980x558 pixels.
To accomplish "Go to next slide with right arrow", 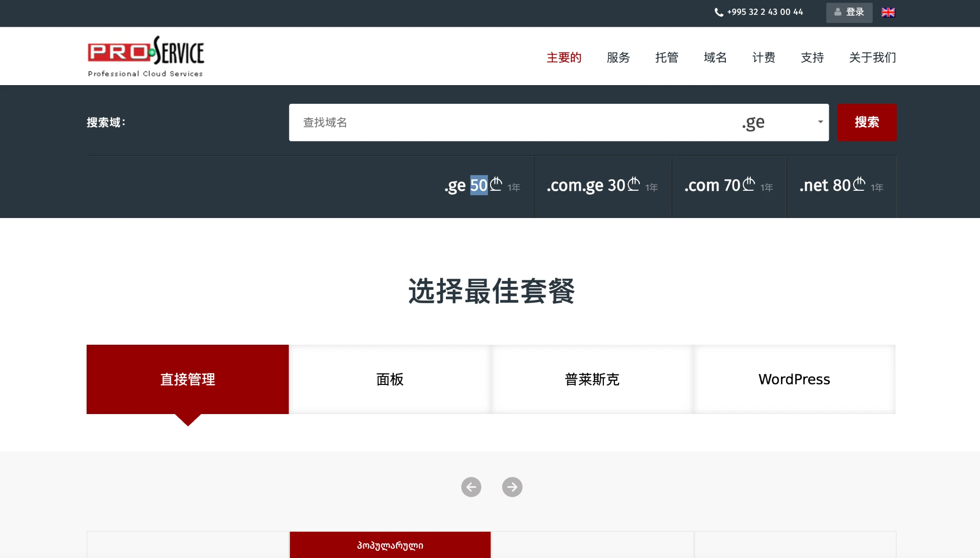I will (x=512, y=487).
